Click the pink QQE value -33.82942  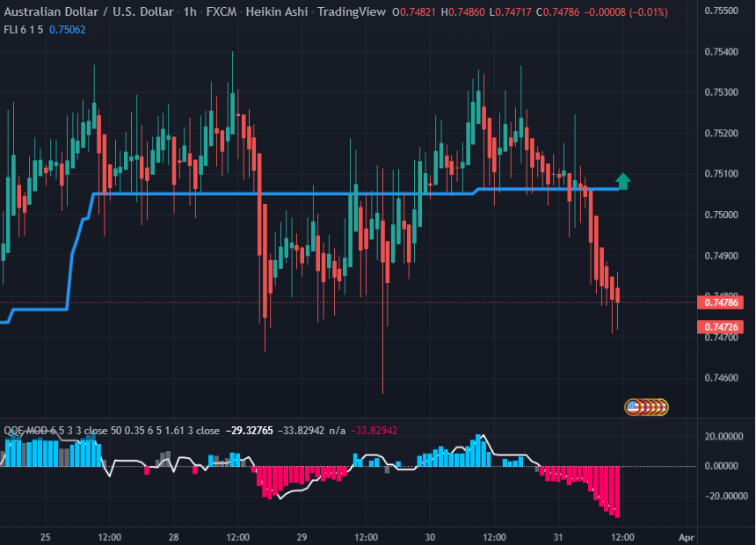pyautogui.click(x=374, y=431)
